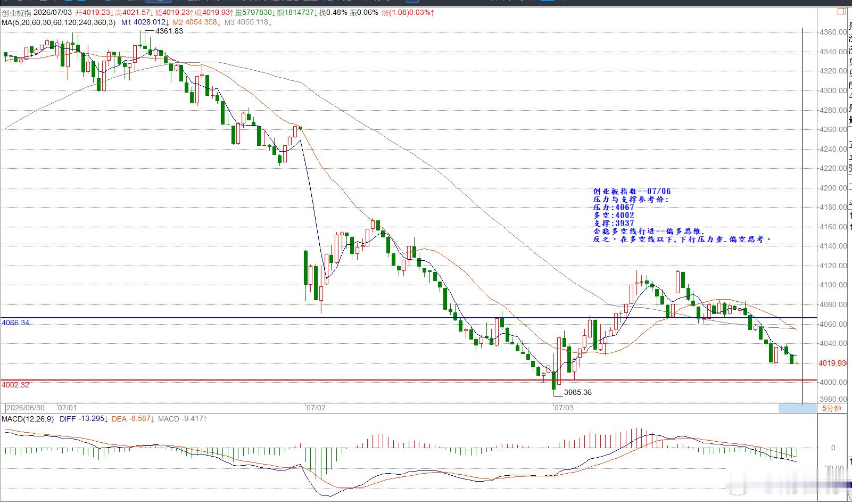This screenshot has height=504, width=852.
Task: Click the 低4019.23 low price value
Action: 174,13
